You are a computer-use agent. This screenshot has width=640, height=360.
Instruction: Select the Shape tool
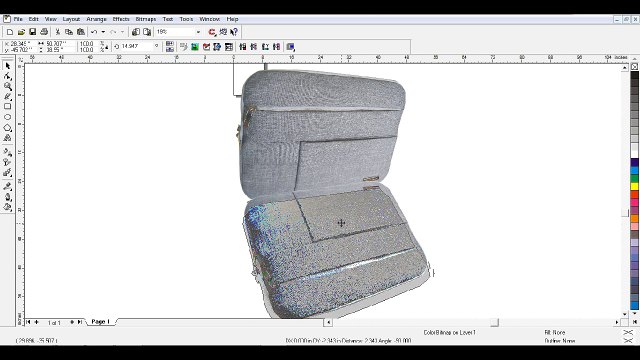click(8, 76)
